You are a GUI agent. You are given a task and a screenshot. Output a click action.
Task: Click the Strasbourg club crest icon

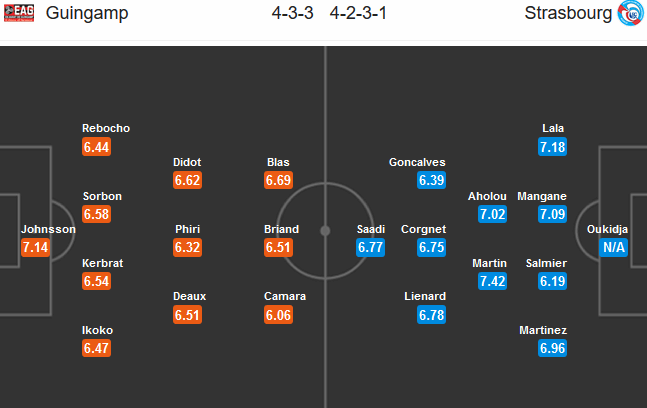pos(631,15)
